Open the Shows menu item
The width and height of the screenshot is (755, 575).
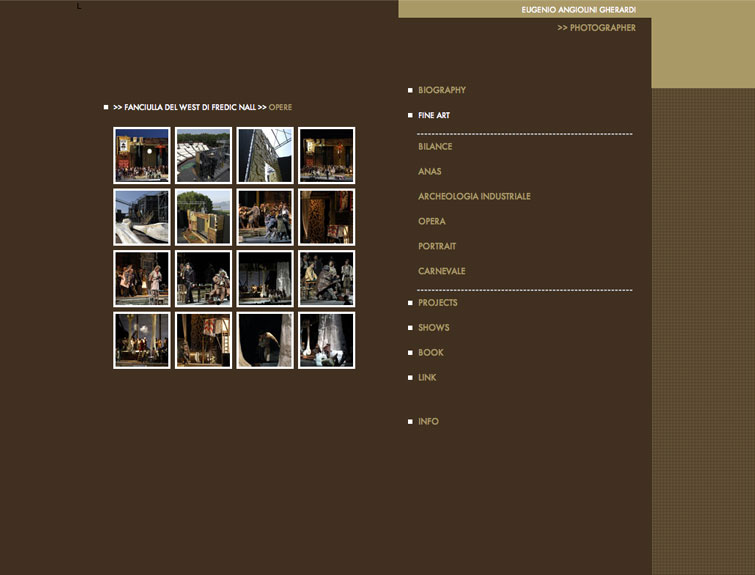[x=433, y=327]
